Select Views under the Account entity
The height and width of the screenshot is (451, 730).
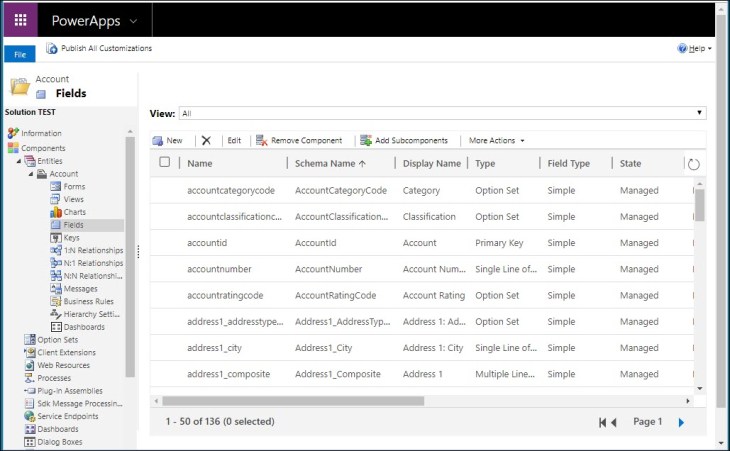(73, 199)
